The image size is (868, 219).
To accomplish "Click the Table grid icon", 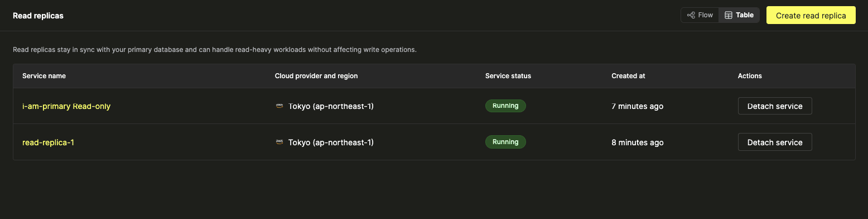I will pyautogui.click(x=729, y=15).
